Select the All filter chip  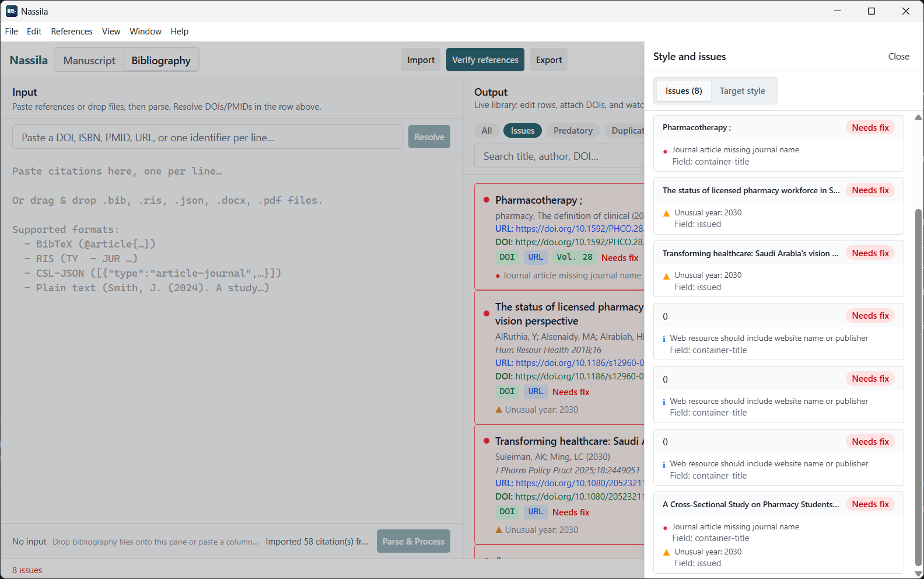pos(487,131)
